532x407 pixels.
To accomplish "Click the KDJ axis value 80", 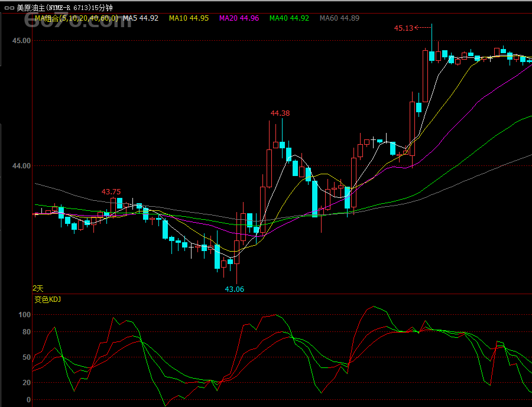I will tap(26, 332).
